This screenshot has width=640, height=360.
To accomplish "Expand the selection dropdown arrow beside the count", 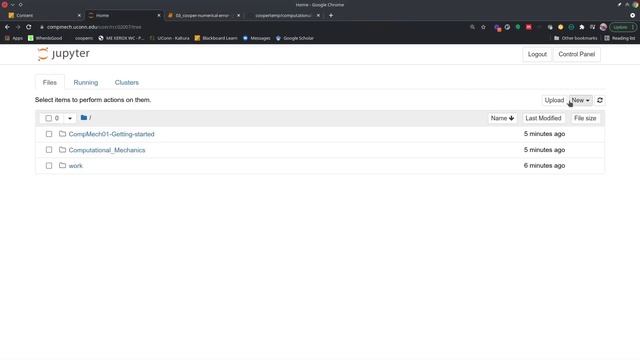I will tap(70, 118).
